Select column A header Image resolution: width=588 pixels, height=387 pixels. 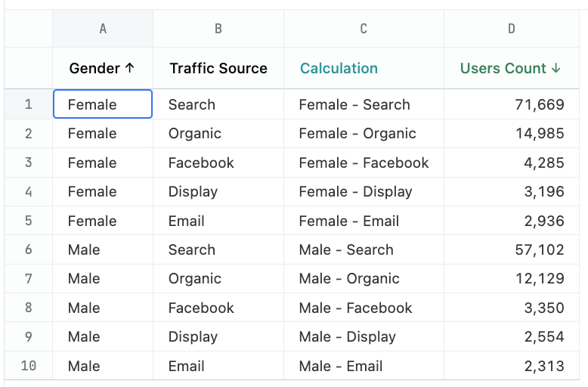(103, 29)
